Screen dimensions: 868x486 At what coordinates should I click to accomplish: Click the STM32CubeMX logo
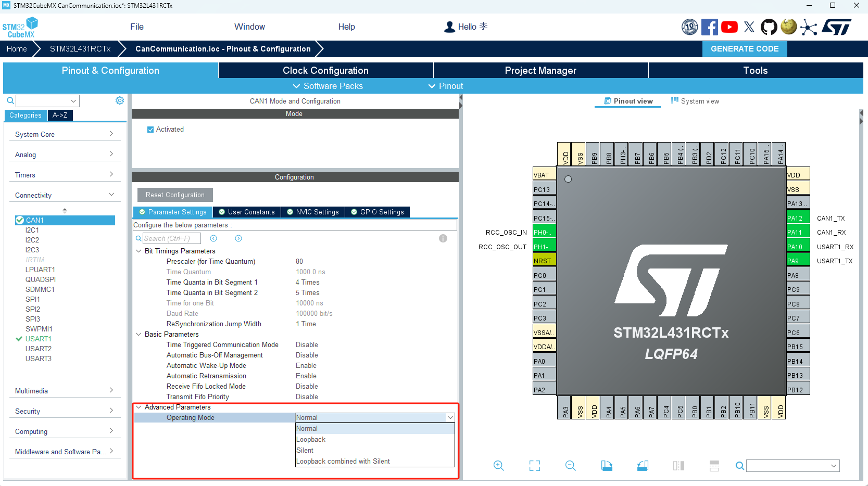pos(20,28)
